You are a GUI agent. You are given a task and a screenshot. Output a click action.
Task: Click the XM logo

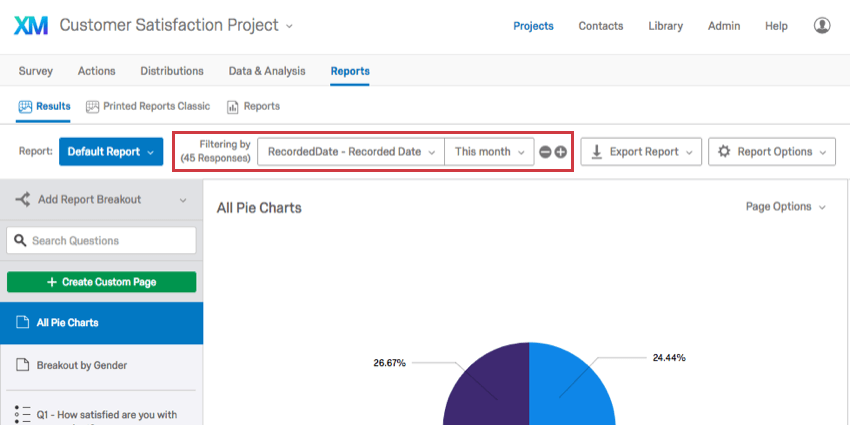[x=31, y=25]
